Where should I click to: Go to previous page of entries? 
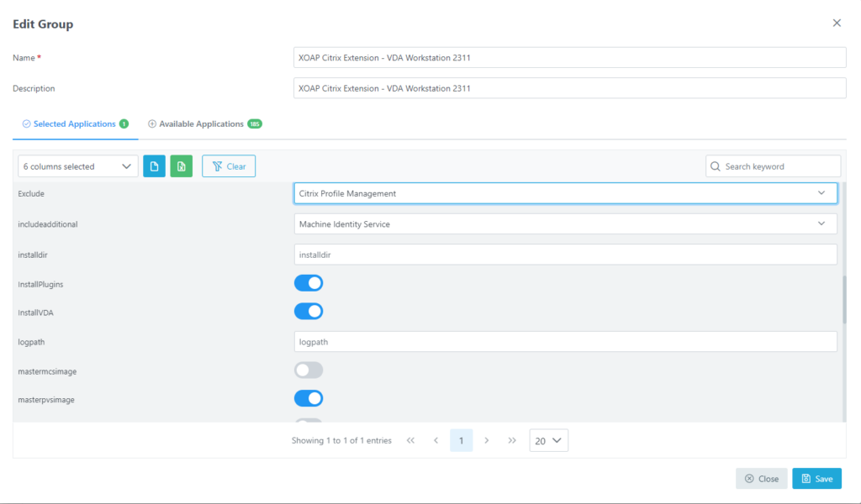click(x=436, y=440)
